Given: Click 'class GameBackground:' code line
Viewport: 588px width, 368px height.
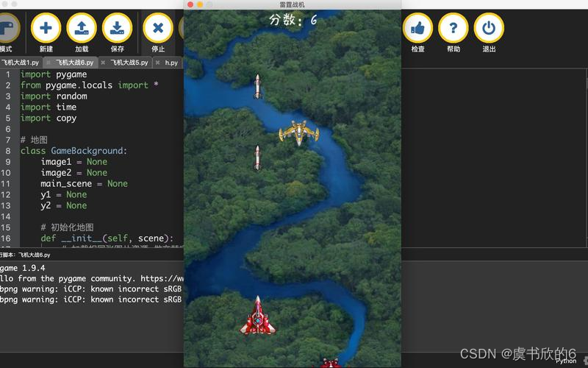Looking at the screenshot, I should pyautogui.click(x=74, y=151).
